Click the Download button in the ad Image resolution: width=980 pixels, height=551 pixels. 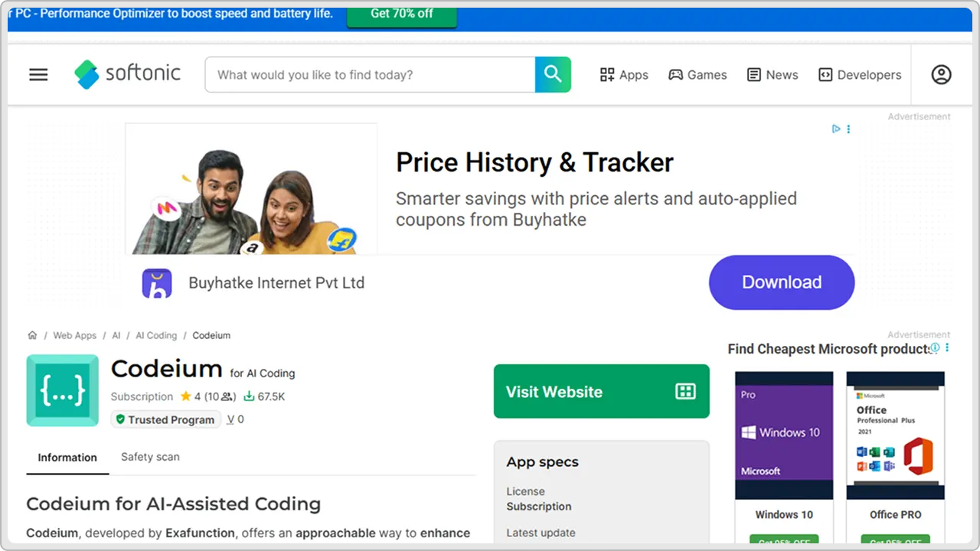(782, 282)
